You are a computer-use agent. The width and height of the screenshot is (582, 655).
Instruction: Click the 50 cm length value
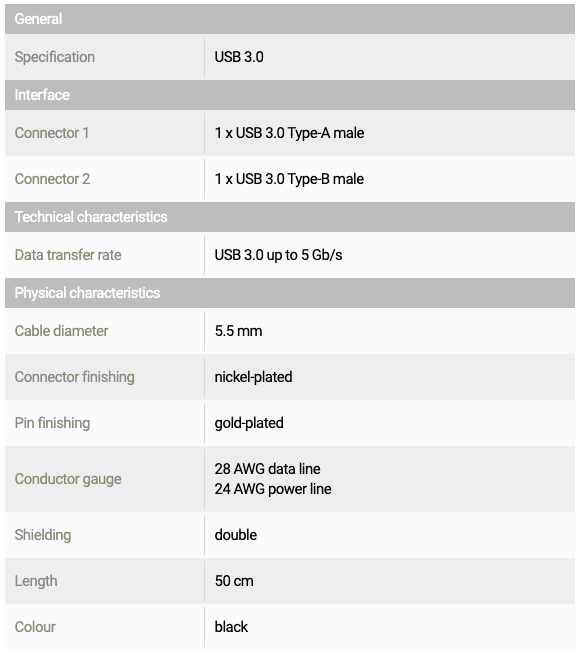coord(234,581)
